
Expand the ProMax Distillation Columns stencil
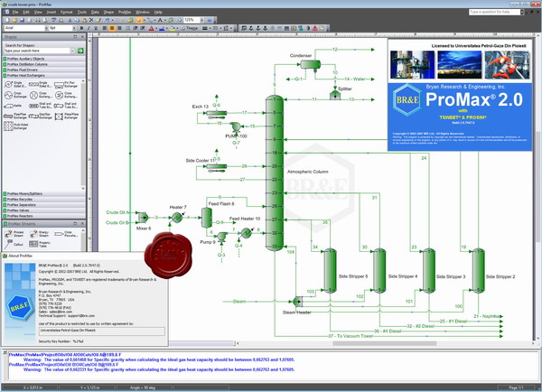43,64
